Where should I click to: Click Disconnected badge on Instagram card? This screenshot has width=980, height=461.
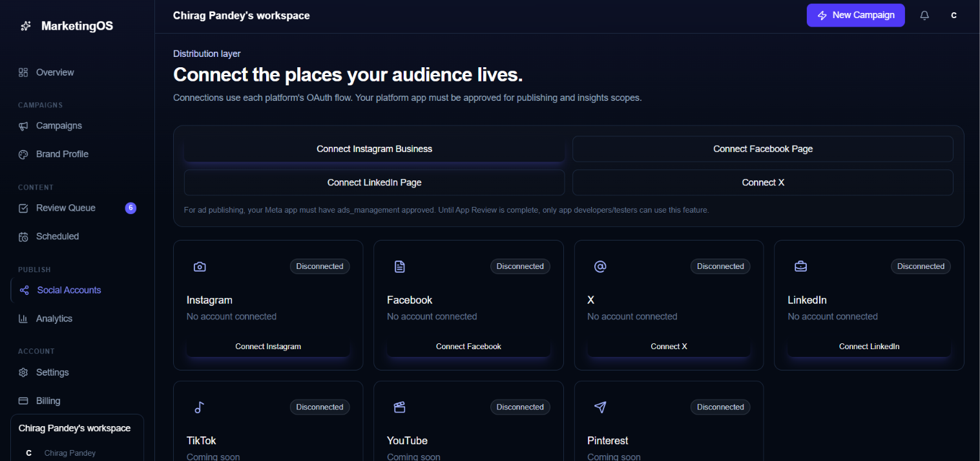tap(320, 266)
